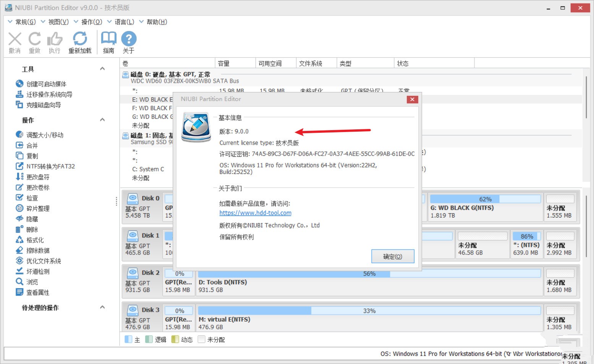Click the 逻辑 (Logical) legend color swatch

point(149,339)
